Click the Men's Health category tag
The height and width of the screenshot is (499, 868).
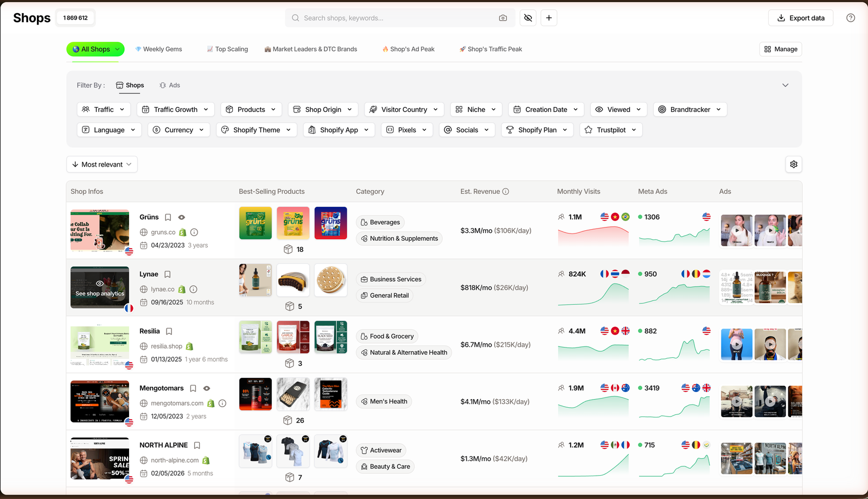tap(384, 402)
